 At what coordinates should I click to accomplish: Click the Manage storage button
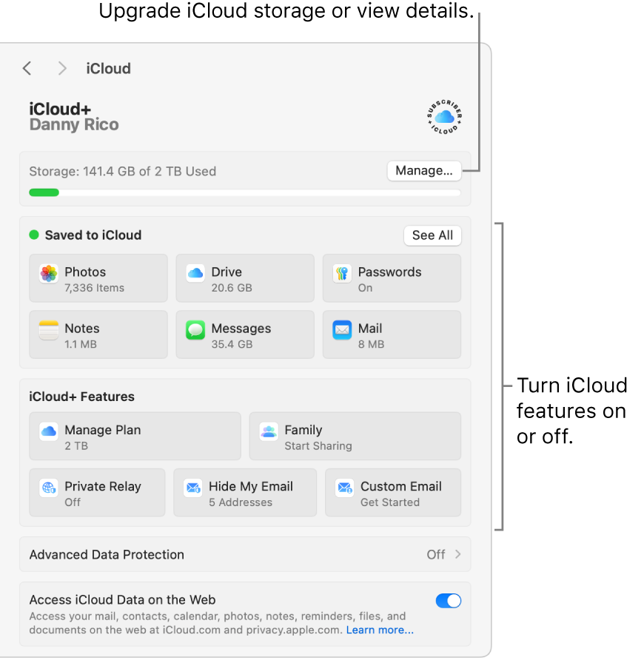423,171
